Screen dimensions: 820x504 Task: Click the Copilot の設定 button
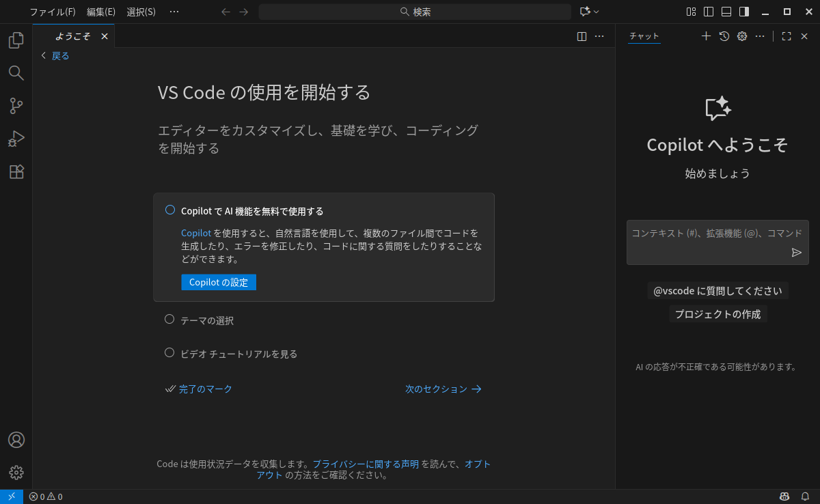point(219,282)
